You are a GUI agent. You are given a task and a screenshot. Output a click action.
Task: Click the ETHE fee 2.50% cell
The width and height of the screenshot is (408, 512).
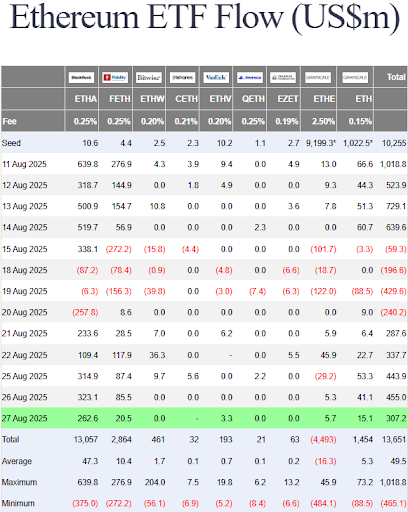(323, 121)
